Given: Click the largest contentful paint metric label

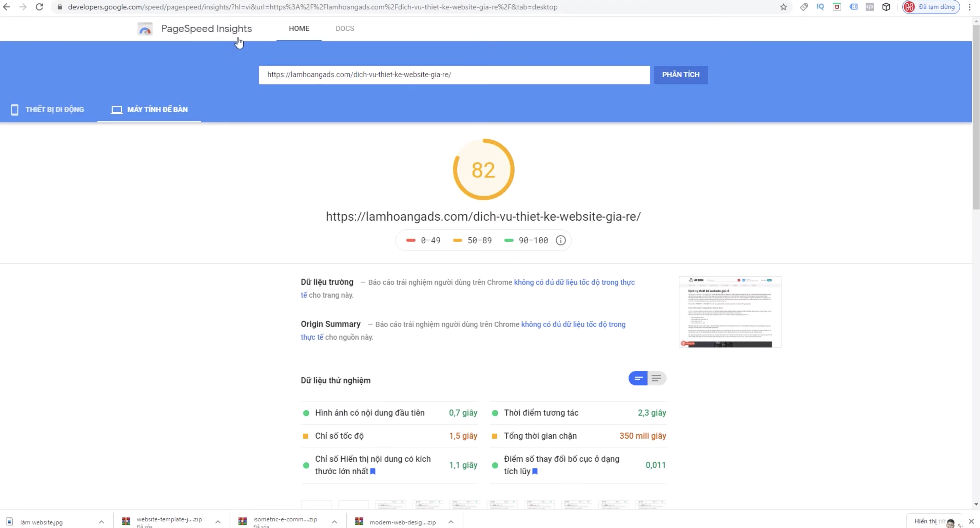Looking at the screenshot, I should tap(373, 465).
